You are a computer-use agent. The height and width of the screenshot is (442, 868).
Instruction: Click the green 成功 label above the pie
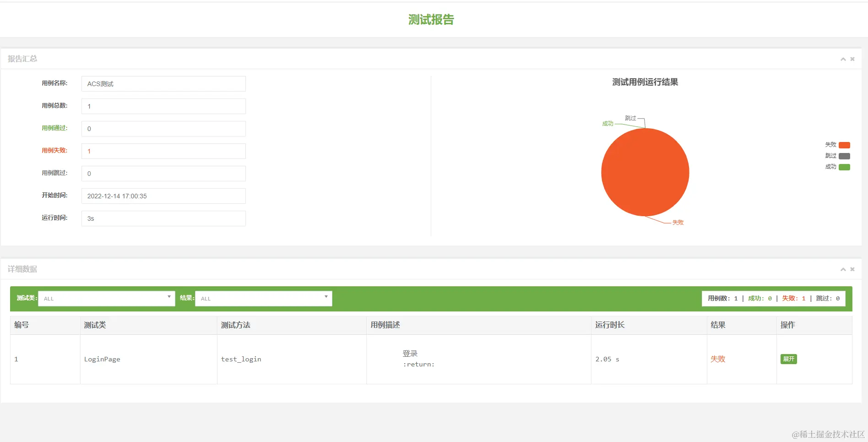(608, 124)
